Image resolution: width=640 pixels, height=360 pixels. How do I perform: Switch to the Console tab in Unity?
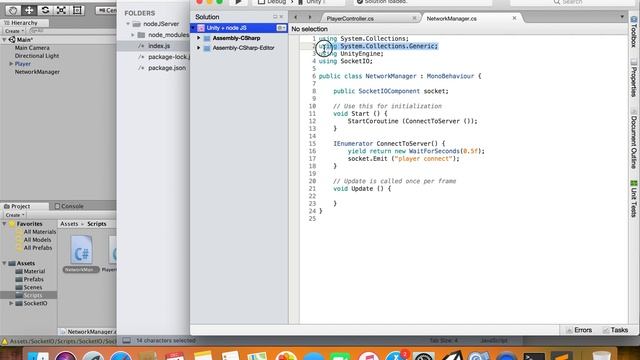point(69,206)
